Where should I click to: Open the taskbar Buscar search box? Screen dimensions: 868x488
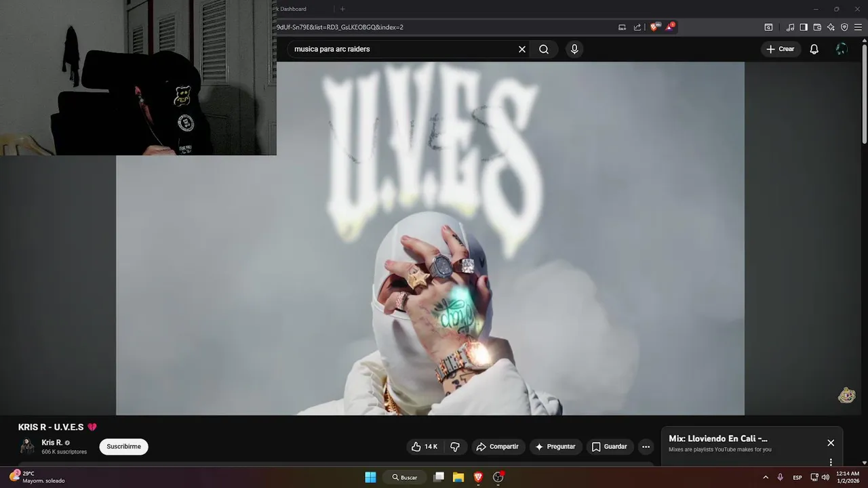click(x=405, y=477)
